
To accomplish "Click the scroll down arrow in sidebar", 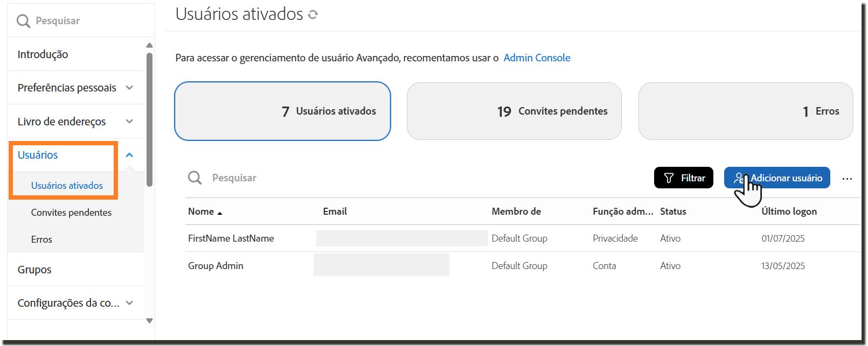I will point(150,321).
